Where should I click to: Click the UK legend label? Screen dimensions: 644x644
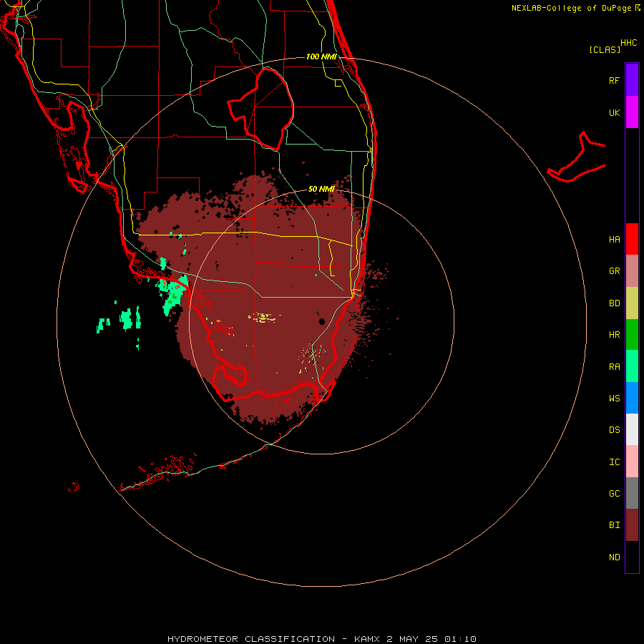click(614, 112)
